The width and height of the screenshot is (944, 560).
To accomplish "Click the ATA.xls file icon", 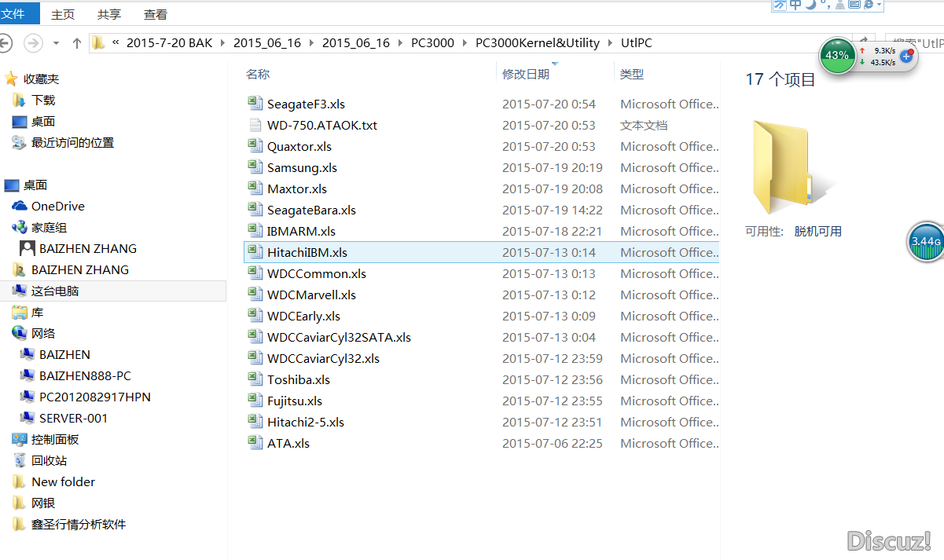I will (254, 442).
